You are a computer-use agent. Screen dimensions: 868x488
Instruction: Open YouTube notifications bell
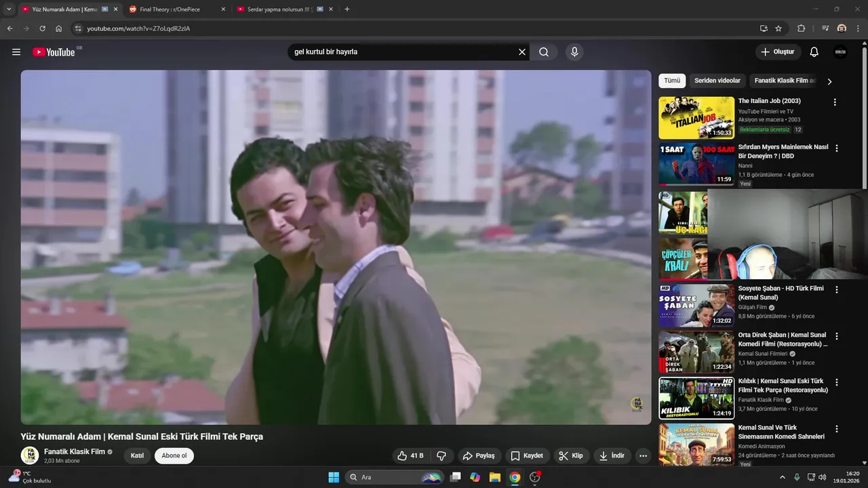814,52
